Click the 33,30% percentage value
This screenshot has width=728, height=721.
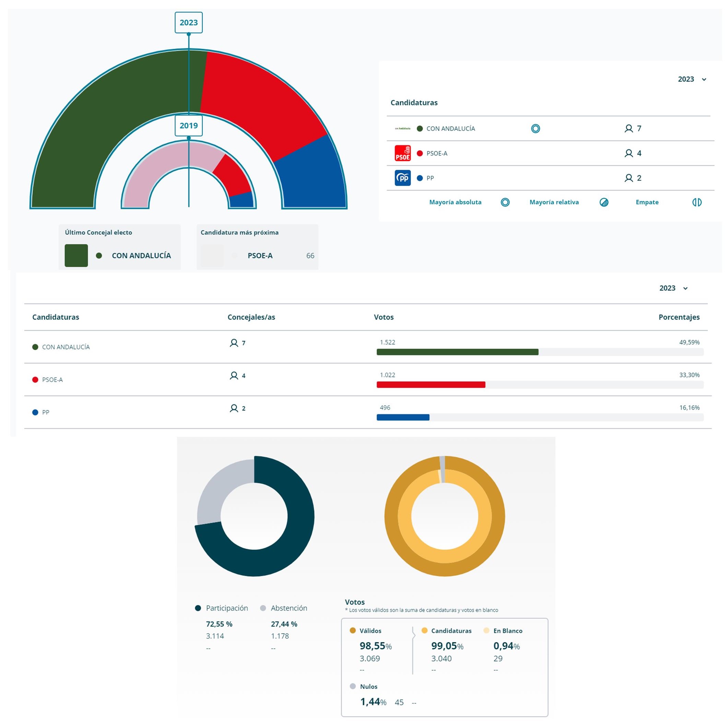point(689,375)
